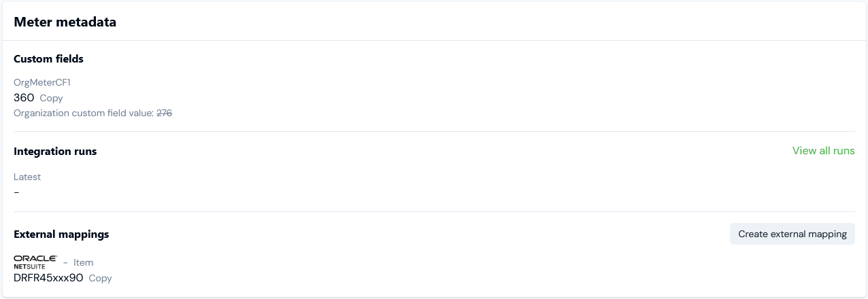Click the Oracle wordmark in the logo
Image resolution: width=868 pixels, height=299 pixels.
(35, 258)
